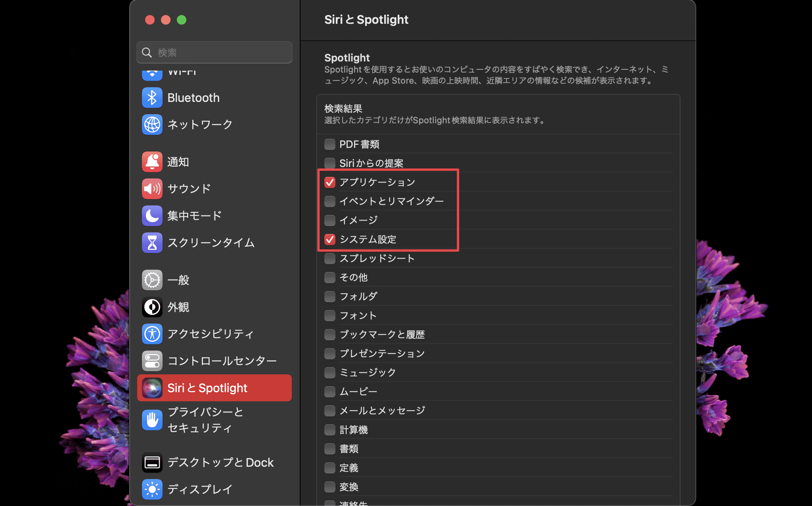Uncheck the アプリケーション checkbox
This screenshot has width=812, height=506.
point(330,182)
